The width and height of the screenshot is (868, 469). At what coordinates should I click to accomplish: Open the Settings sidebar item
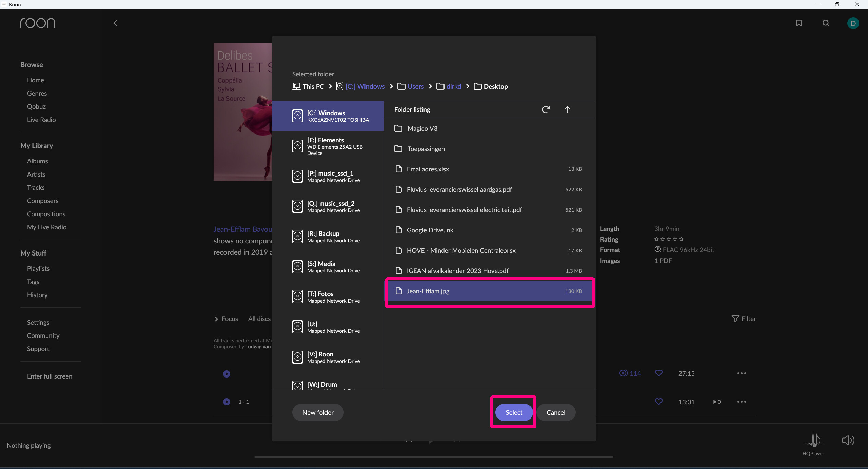(38, 322)
